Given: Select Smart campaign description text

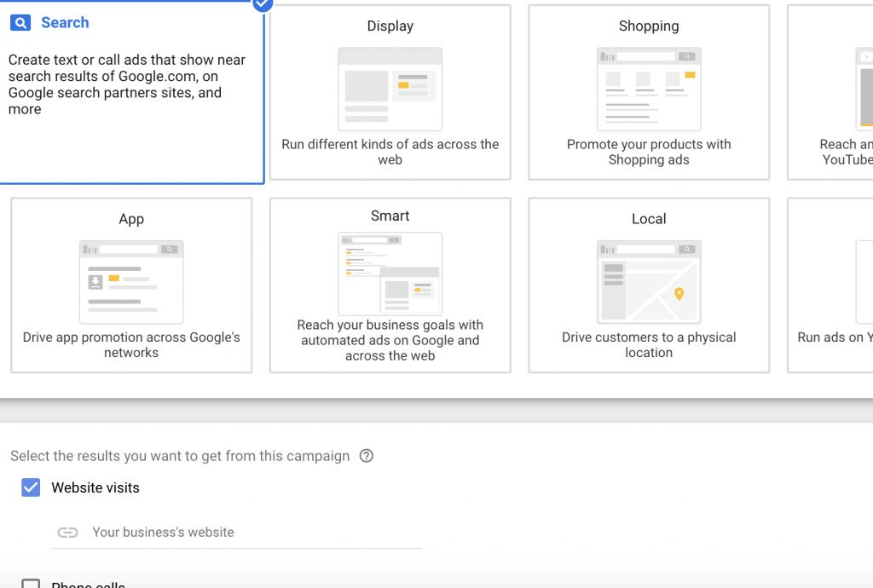Looking at the screenshot, I should point(390,340).
